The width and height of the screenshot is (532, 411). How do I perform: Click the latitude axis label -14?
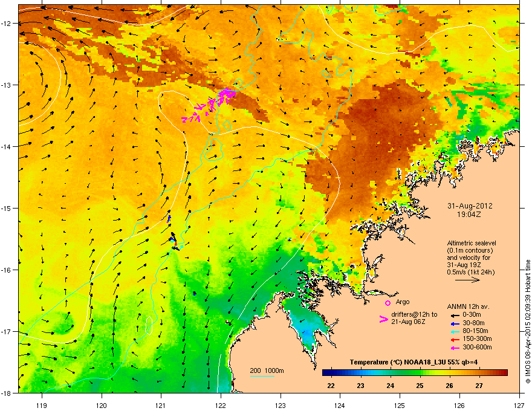click(6, 146)
